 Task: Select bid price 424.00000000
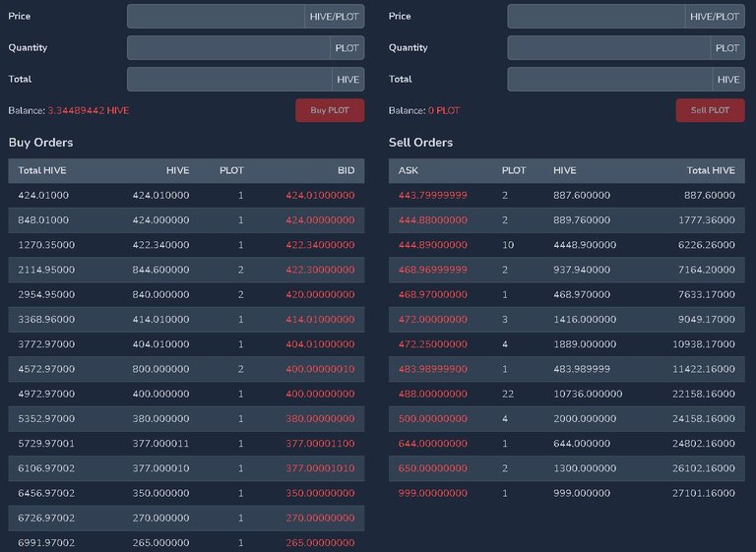[x=320, y=219]
